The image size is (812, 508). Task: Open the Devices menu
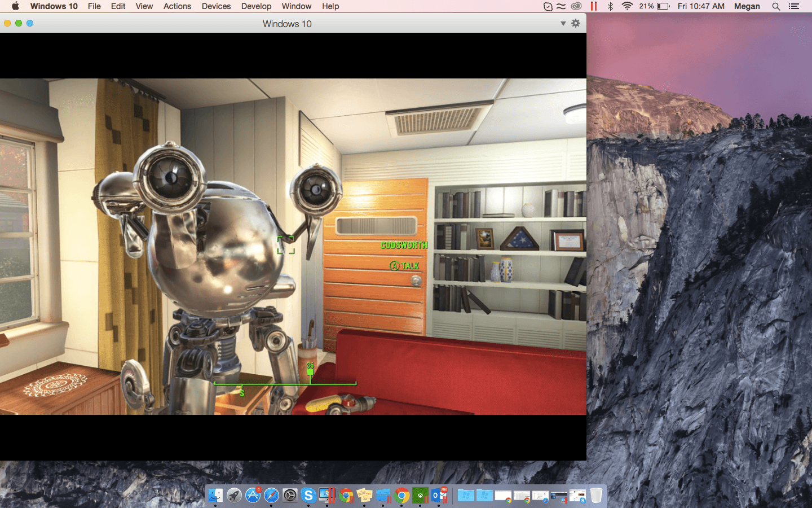[x=216, y=6]
